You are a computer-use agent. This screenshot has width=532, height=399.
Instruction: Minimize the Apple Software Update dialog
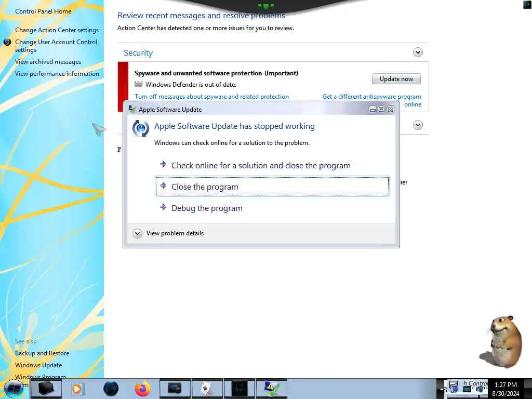(x=373, y=109)
